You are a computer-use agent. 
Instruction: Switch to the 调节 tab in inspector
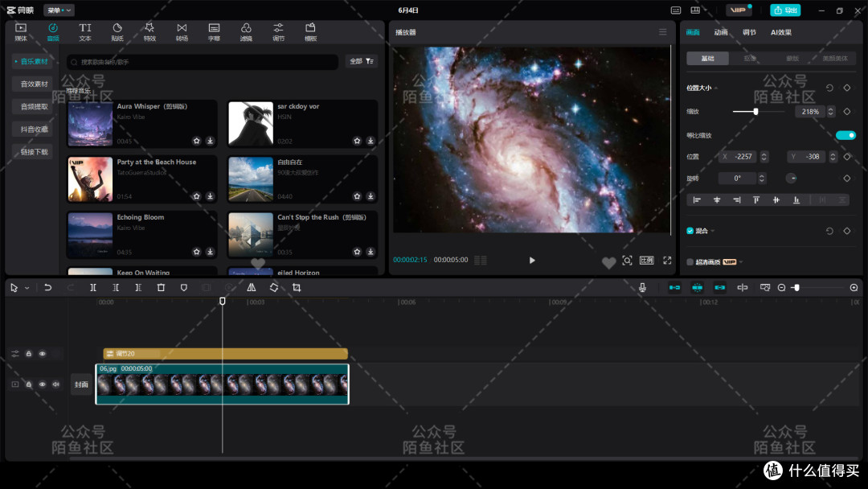749,32
